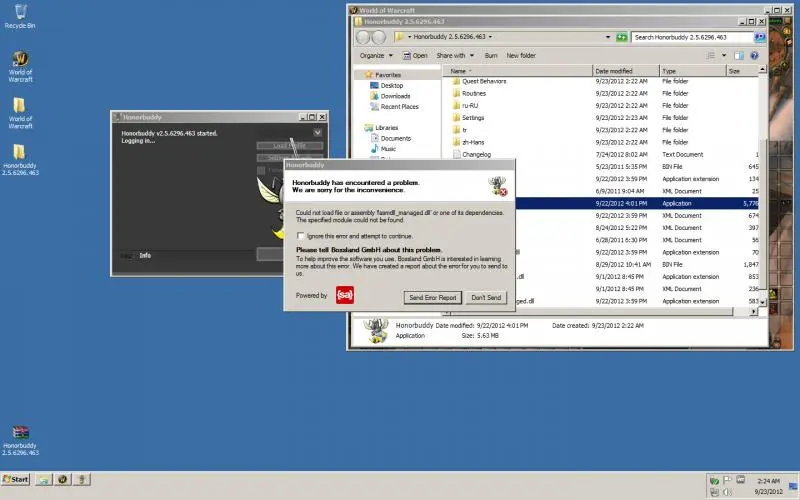Click Burn in the Explorer toolbar
Viewport: 800px width, 500px height.
491,55
